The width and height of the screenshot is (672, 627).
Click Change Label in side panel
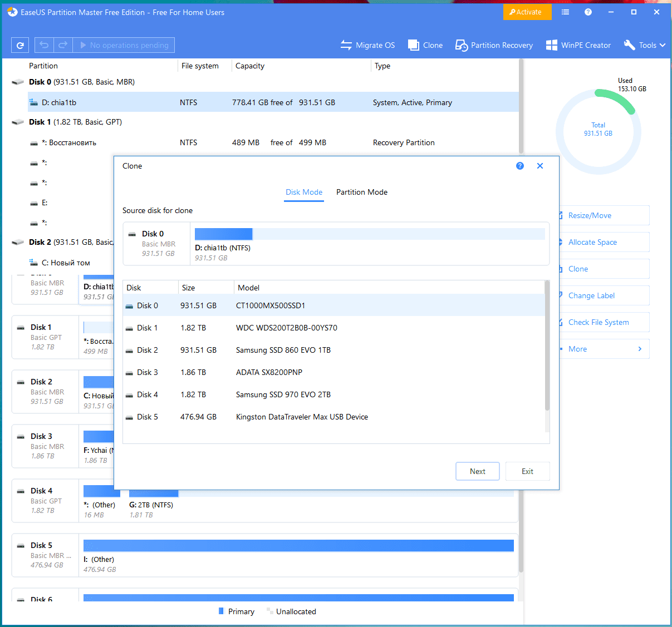(604, 295)
